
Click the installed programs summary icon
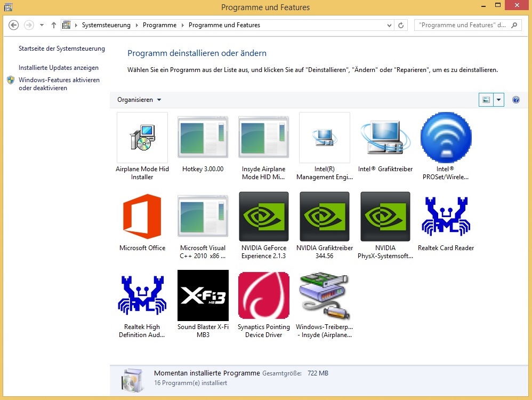point(132,380)
